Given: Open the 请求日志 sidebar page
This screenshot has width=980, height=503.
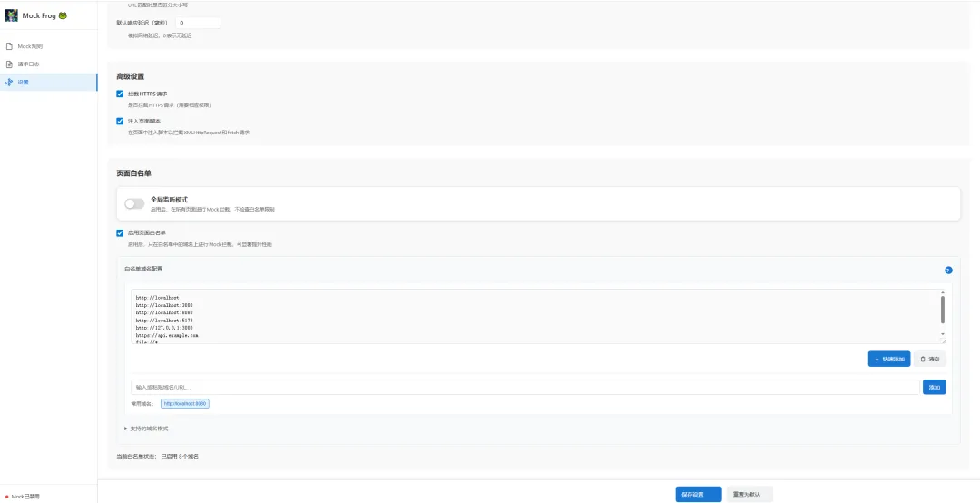Looking at the screenshot, I should 49,64.
